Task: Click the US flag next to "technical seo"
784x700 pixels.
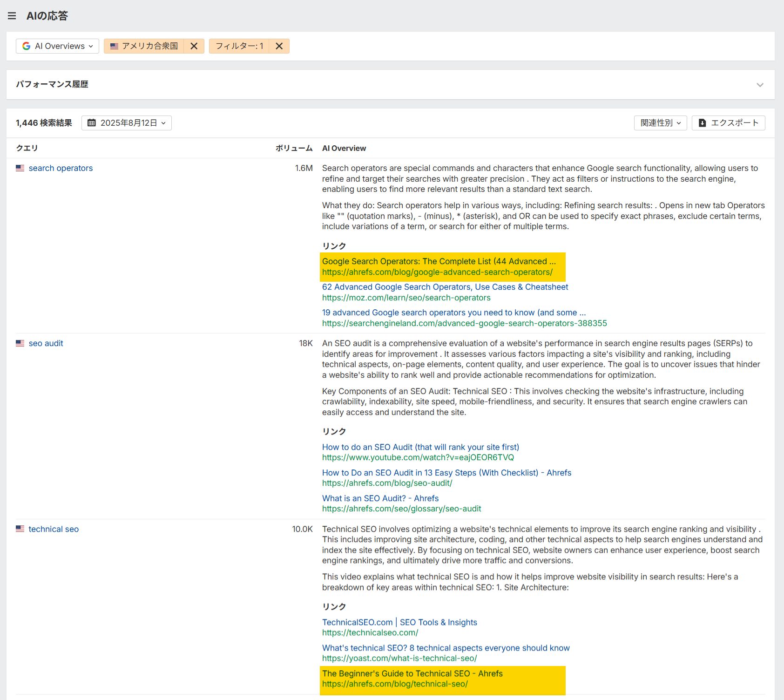Action: [20, 529]
